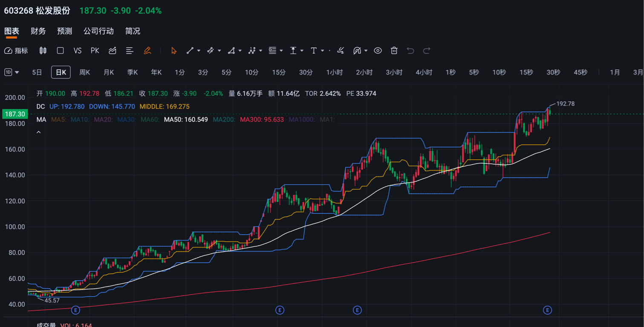The image size is (644, 327).
Task: Expand the channel tool dropdown arrow
Action: (219, 51)
